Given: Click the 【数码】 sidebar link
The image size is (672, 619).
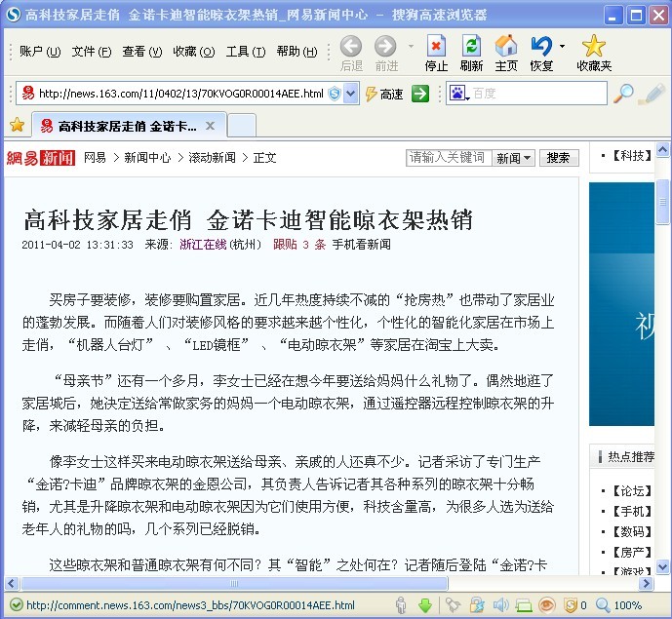Looking at the screenshot, I should (631, 531).
